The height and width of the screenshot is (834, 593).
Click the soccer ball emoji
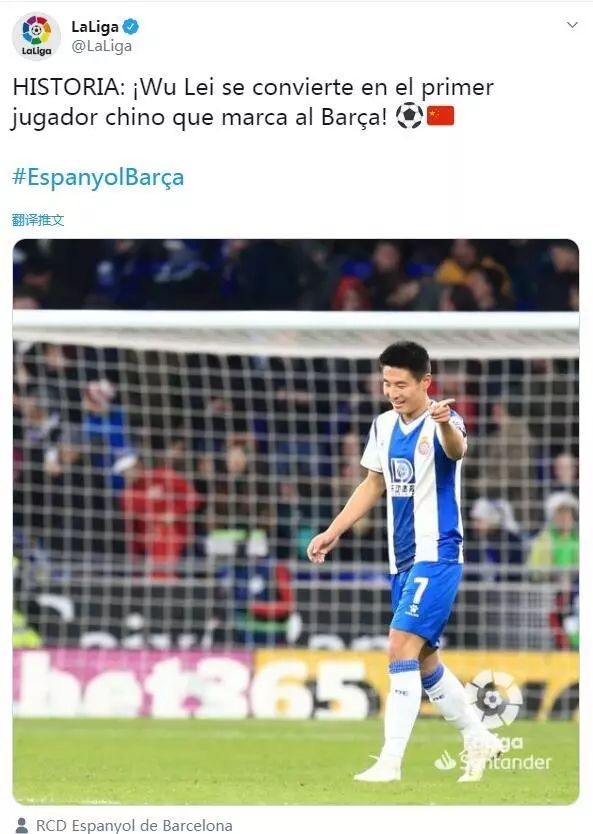point(409,116)
